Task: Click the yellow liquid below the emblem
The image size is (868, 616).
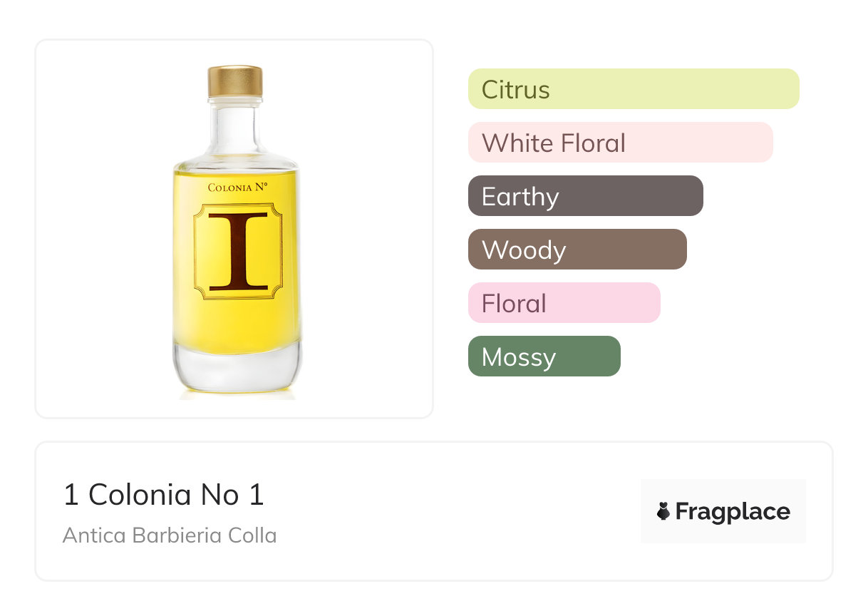Action: pos(237,321)
